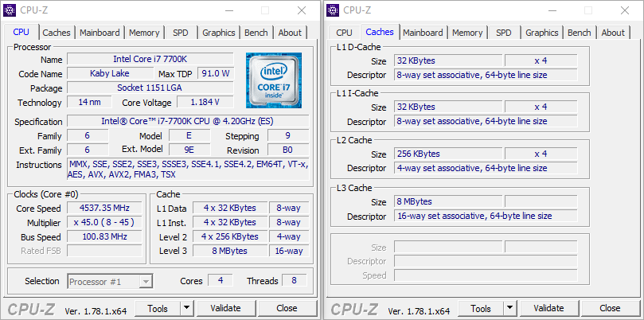Viewport: 644px width, 320px height.
Task: Click the CPU-Z app icon in right window title bar
Action: (x=333, y=10)
